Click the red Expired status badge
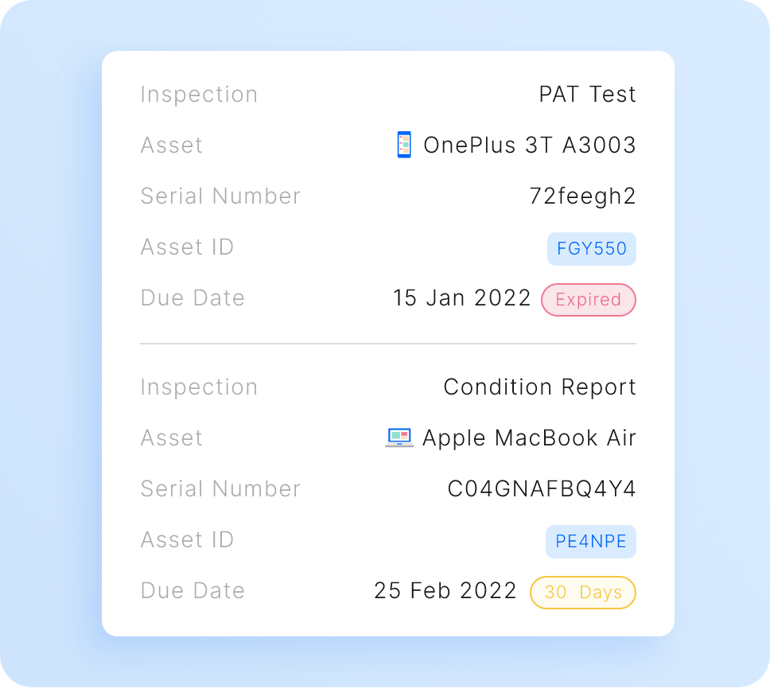Screen dimensions: 770x700 pyautogui.click(x=589, y=300)
